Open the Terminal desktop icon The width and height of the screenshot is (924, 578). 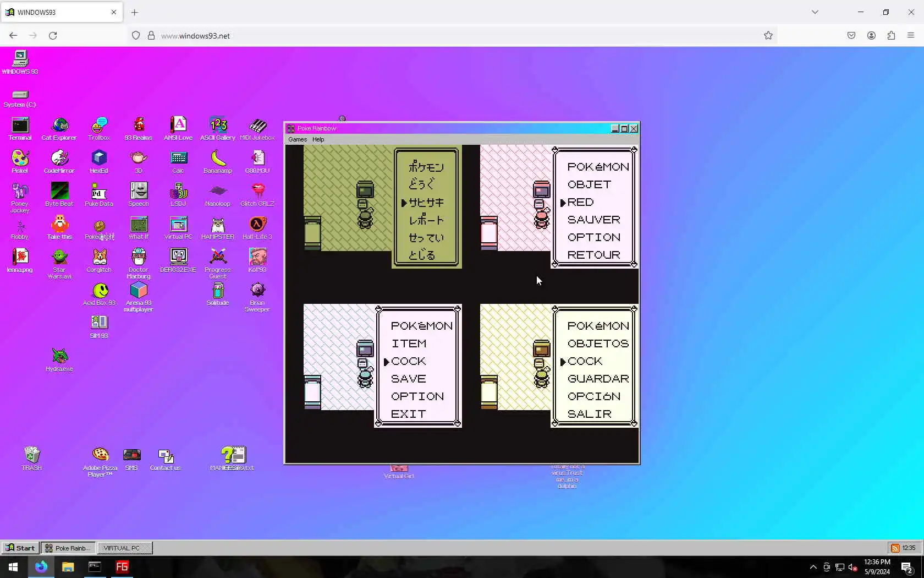pos(20,129)
